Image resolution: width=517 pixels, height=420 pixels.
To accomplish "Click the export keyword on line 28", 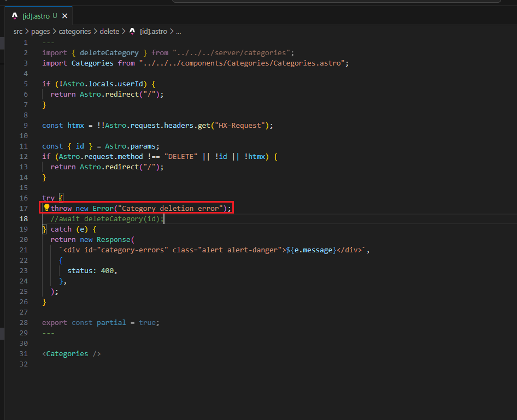I will point(55,322).
